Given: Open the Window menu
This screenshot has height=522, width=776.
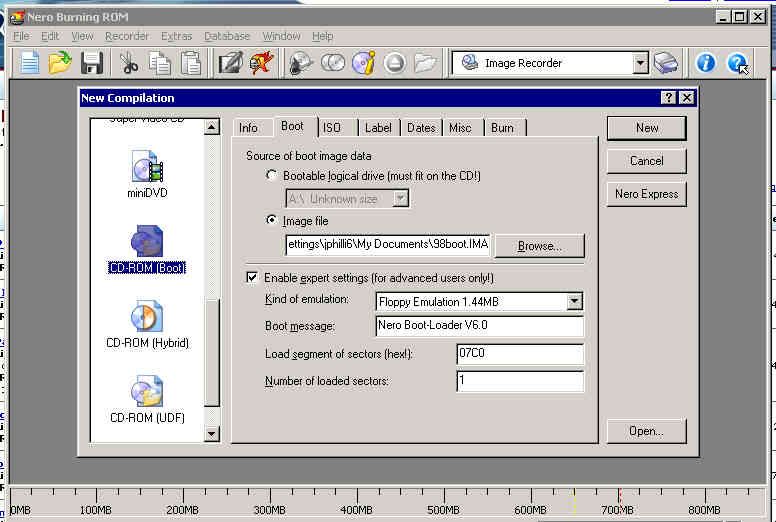Looking at the screenshot, I should (281, 36).
